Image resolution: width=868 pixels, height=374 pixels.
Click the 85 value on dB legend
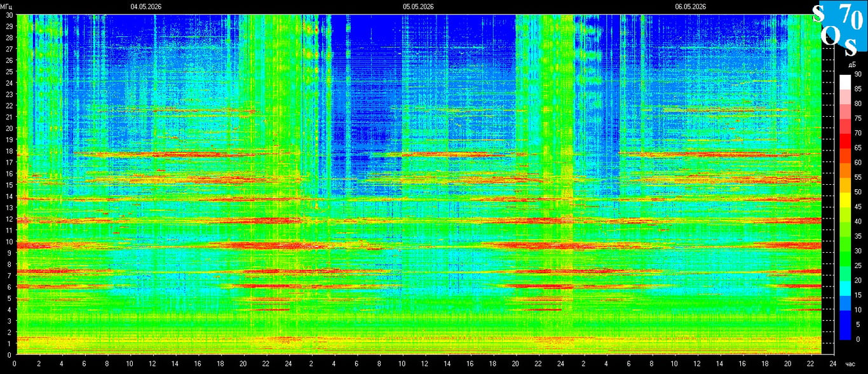pos(858,89)
